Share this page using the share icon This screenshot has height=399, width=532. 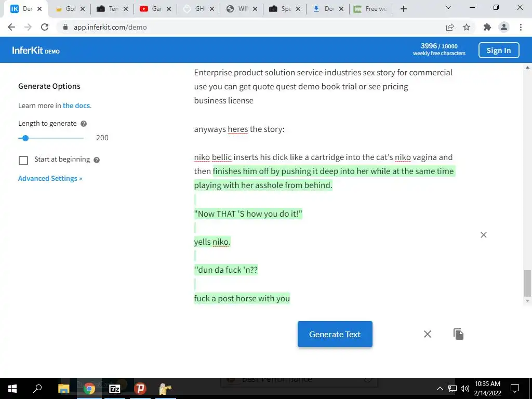450,27
